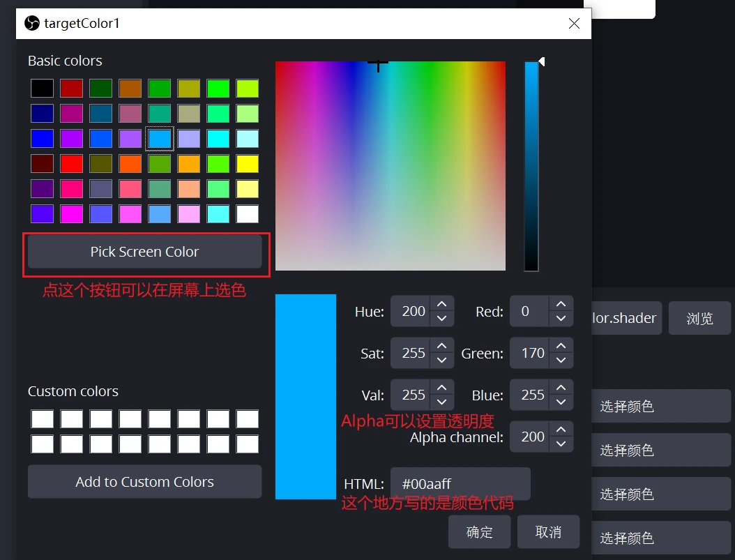The width and height of the screenshot is (735, 560).
Task: Click the vertical brightness gradient bar
Action: 531,166
